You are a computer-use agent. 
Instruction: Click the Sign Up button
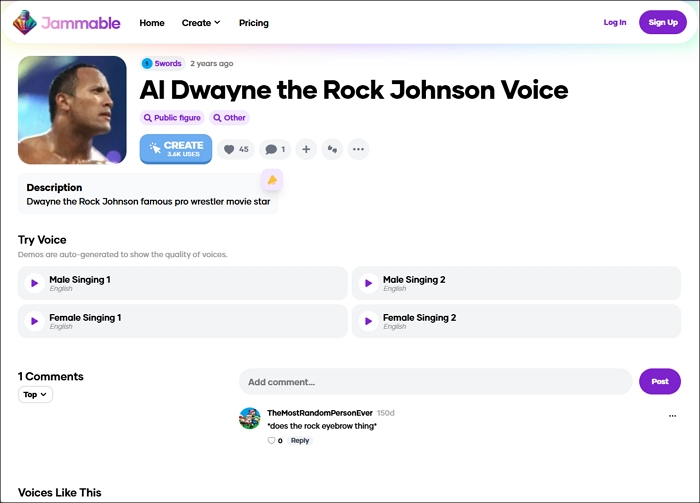[663, 22]
